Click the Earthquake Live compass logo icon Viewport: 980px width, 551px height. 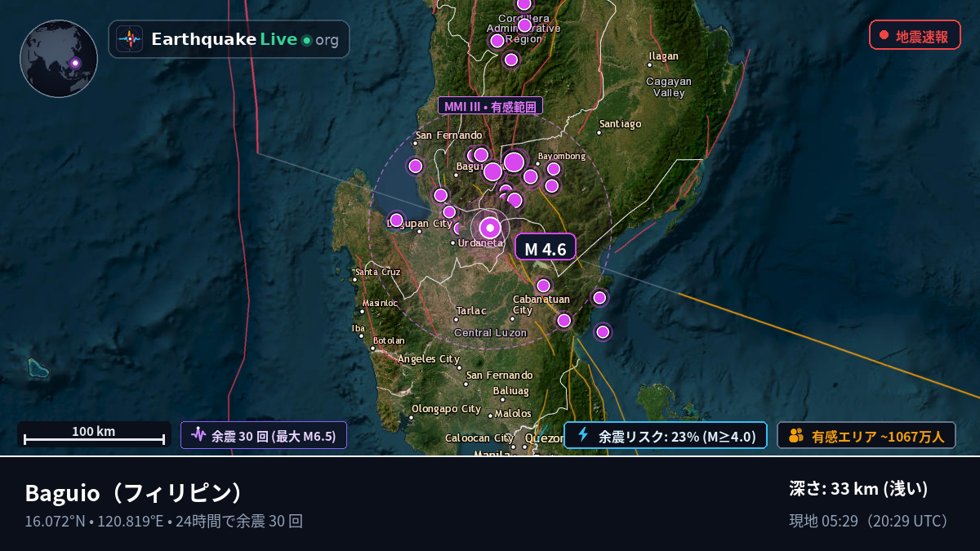[x=130, y=39]
